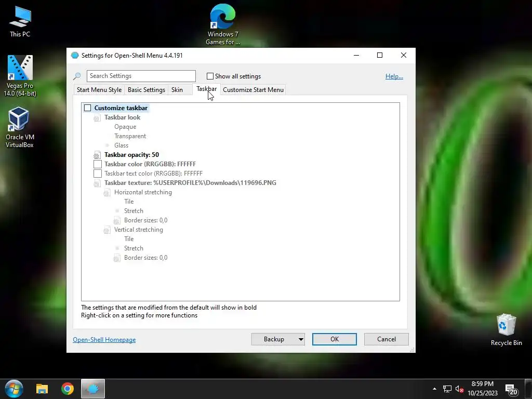This screenshot has width=532, height=399.
Task: Tick the Taskbar text color checkbox
Action: 97,174
